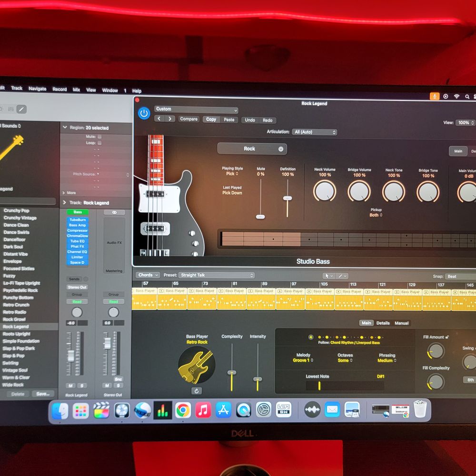Enable the Mute checkbox in Region inspector
The width and height of the screenshot is (476, 476).
[99, 137]
